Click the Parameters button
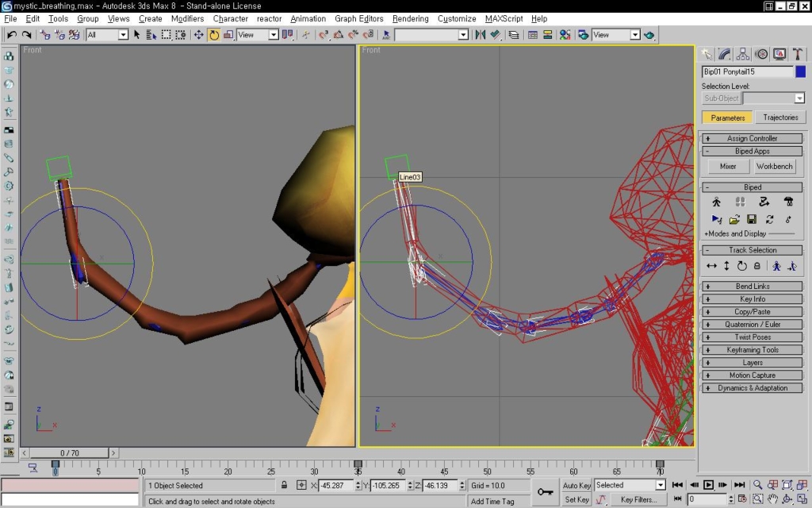The width and height of the screenshot is (812, 508). pyautogui.click(x=728, y=117)
